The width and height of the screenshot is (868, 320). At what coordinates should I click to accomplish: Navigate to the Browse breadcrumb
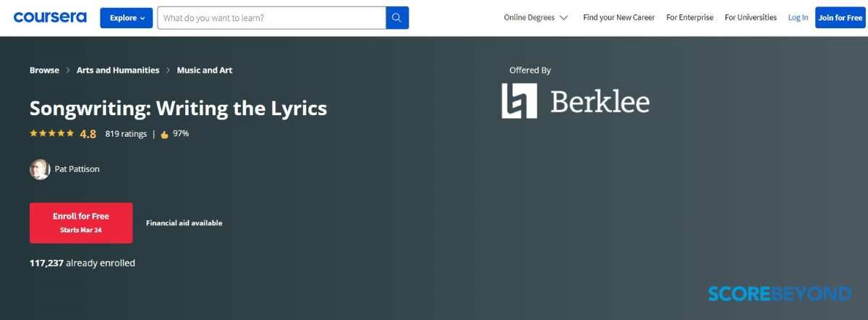[x=44, y=70]
